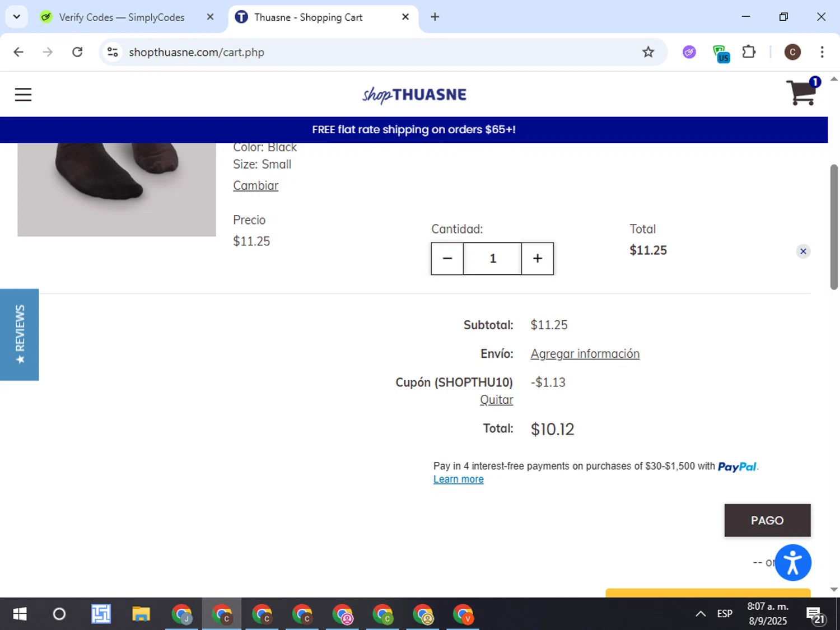Open clock and date in taskbar
The image size is (840, 630).
point(768,614)
